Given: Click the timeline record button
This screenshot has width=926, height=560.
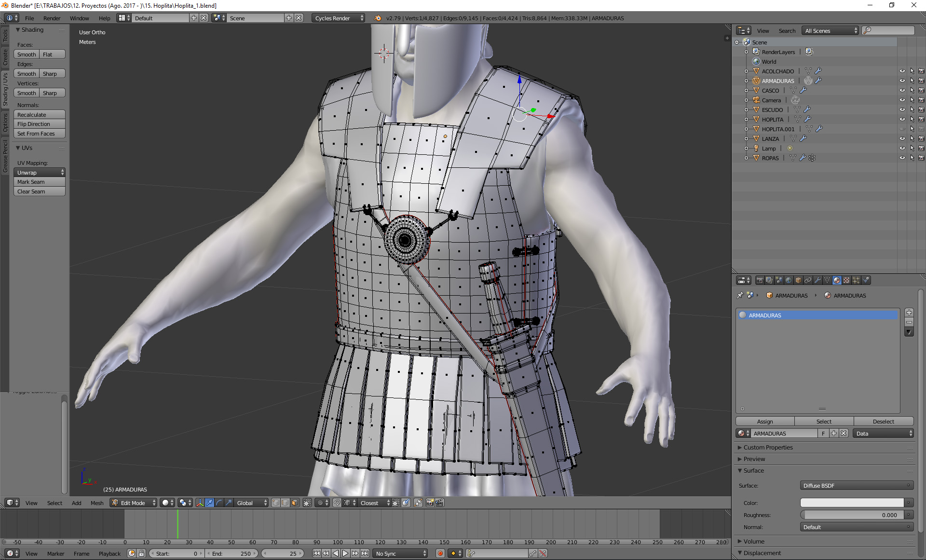Looking at the screenshot, I should point(440,553).
